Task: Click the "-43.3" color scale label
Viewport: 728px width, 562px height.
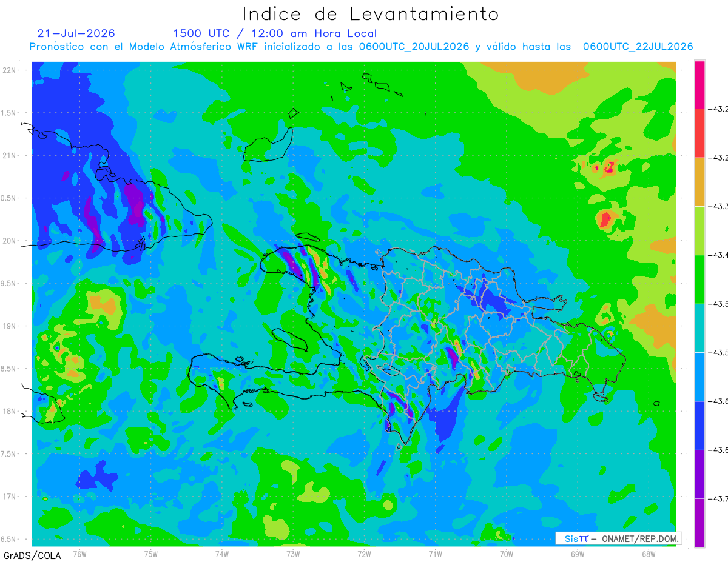Action: (x=719, y=206)
